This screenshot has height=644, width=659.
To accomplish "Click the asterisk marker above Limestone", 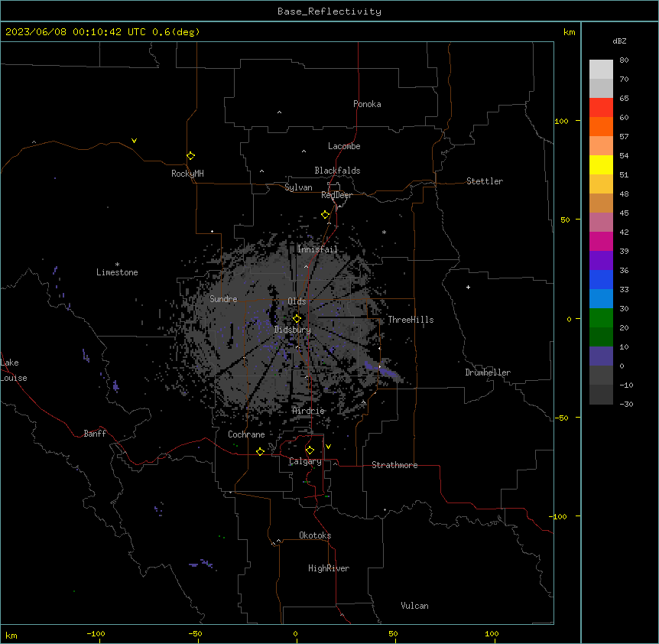I will (x=117, y=265).
